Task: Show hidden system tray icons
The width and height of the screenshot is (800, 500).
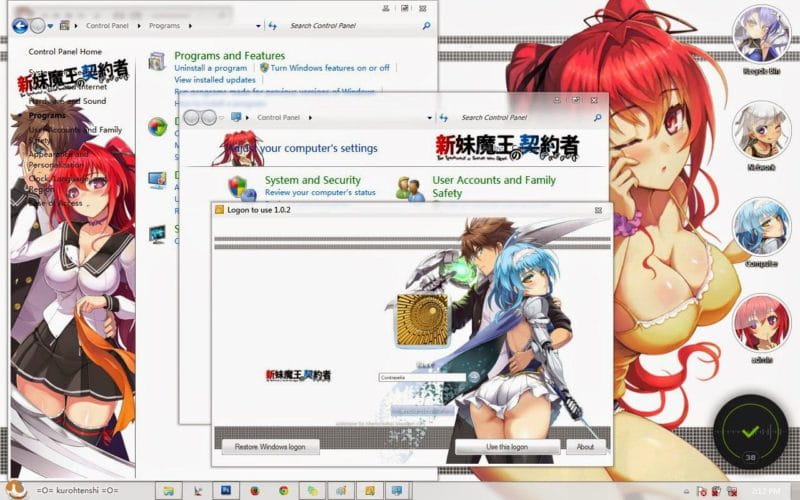Action: (688, 492)
